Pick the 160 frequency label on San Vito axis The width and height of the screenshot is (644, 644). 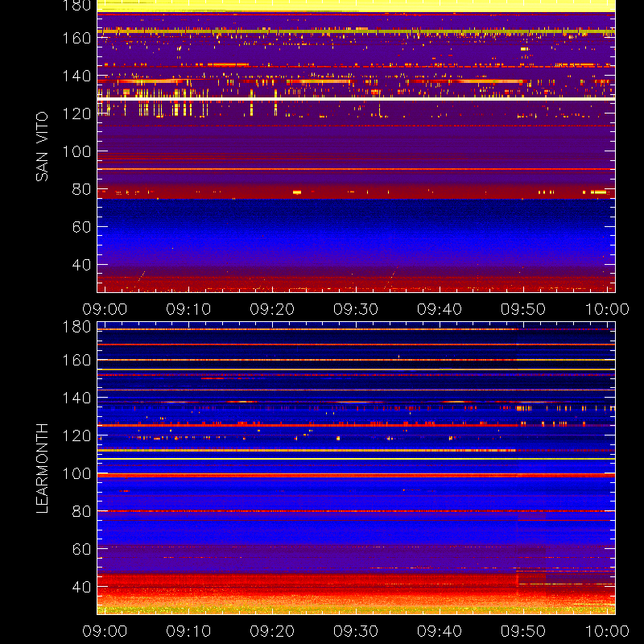point(76,38)
